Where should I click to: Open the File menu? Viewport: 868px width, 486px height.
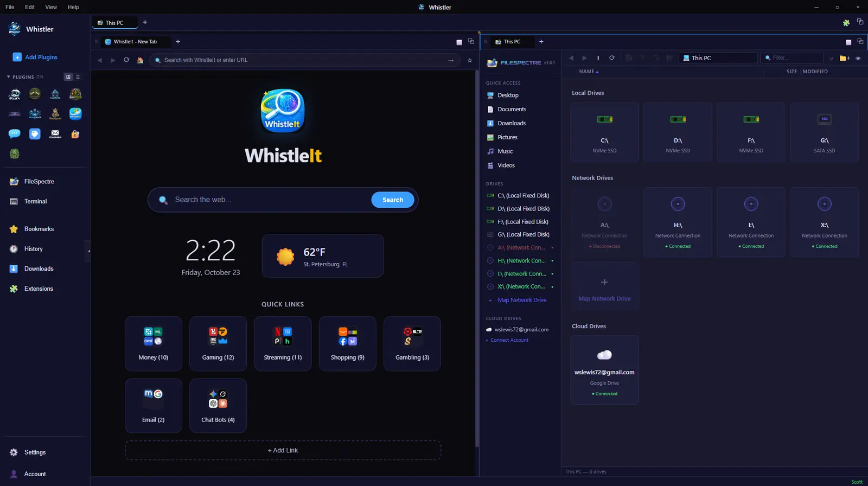pos(10,7)
